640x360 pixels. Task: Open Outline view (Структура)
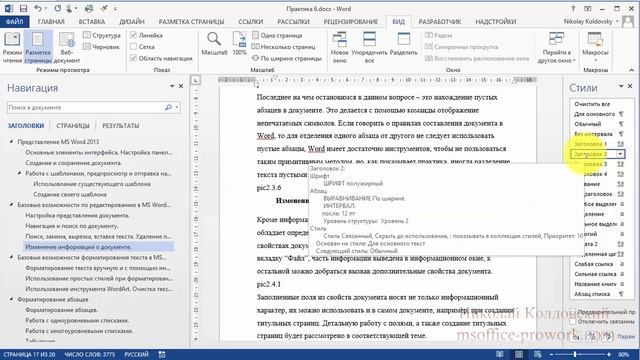pos(102,36)
